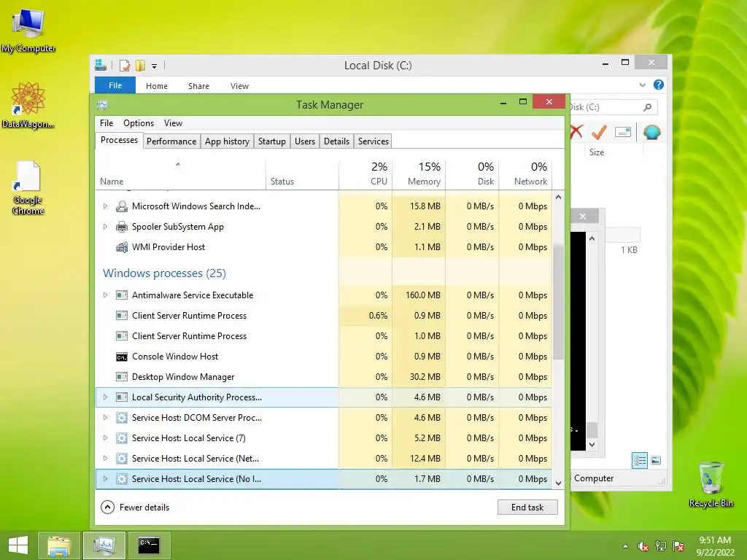Open My Computer desktop icon
The height and width of the screenshot is (560, 747).
[28, 30]
